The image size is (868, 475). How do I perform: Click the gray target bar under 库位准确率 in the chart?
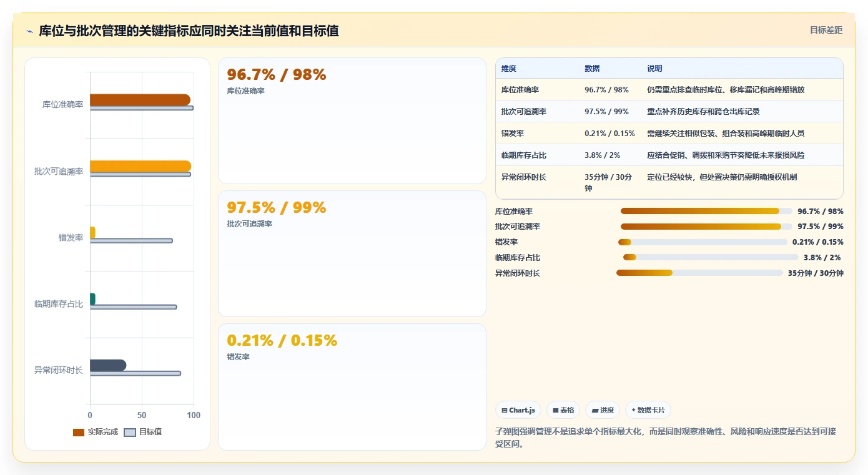[142, 109]
